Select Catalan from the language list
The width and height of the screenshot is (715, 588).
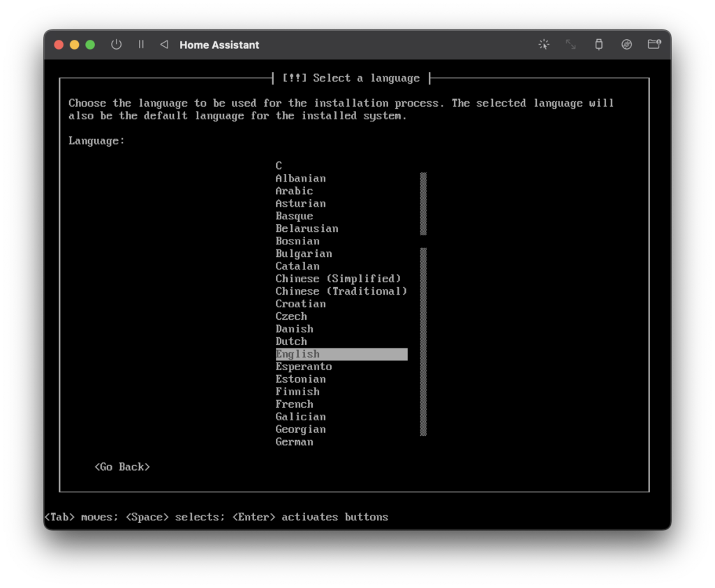[297, 266]
